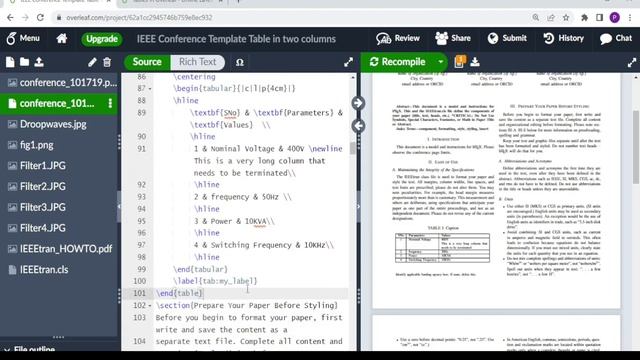This screenshot has height=360, width=640.
Task: Collapse the code fold at line 102
Action: (x=150, y=306)
